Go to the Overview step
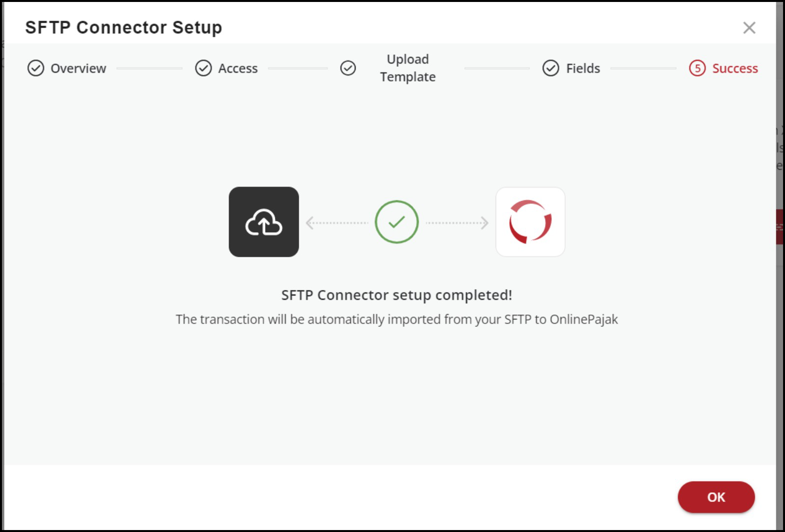The image size is (785, 532). pyautogui.click(x=78, y=68)
